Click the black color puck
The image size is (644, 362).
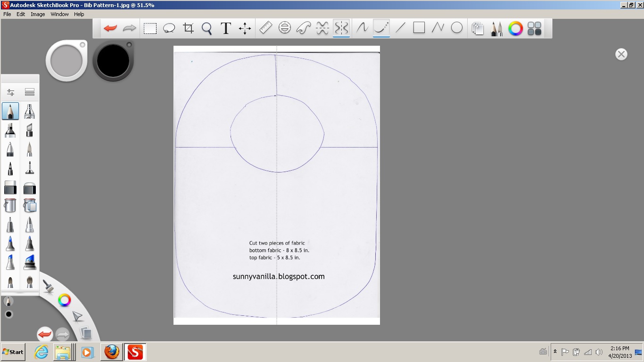coord(113,61)
